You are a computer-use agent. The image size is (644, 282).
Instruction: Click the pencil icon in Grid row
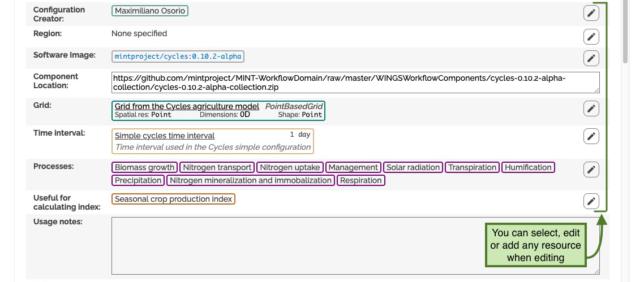pyautogui.click(x=591, y=109)
